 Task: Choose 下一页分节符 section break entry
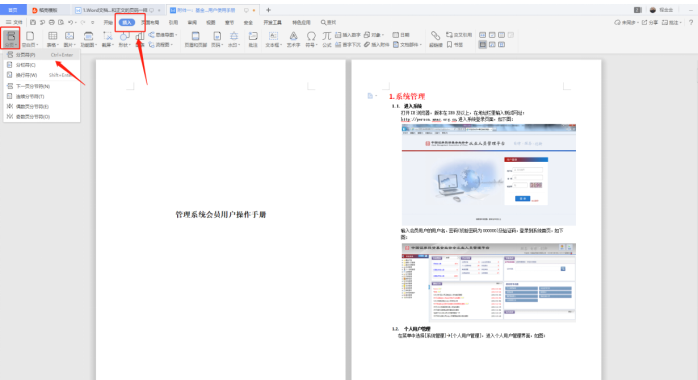tap(41, 86)
